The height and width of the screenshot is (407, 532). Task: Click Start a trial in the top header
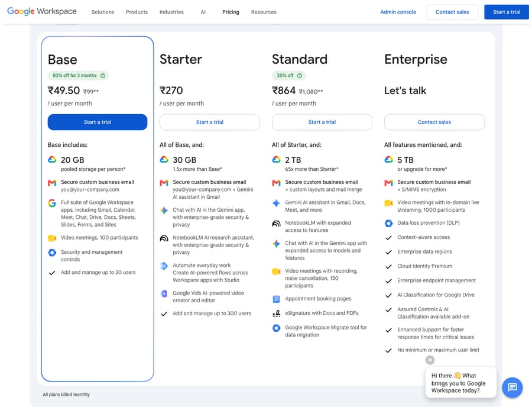[506, 12]
